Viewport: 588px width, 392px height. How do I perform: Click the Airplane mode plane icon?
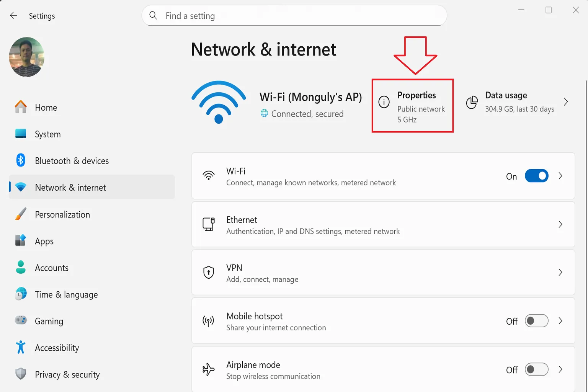209,369
